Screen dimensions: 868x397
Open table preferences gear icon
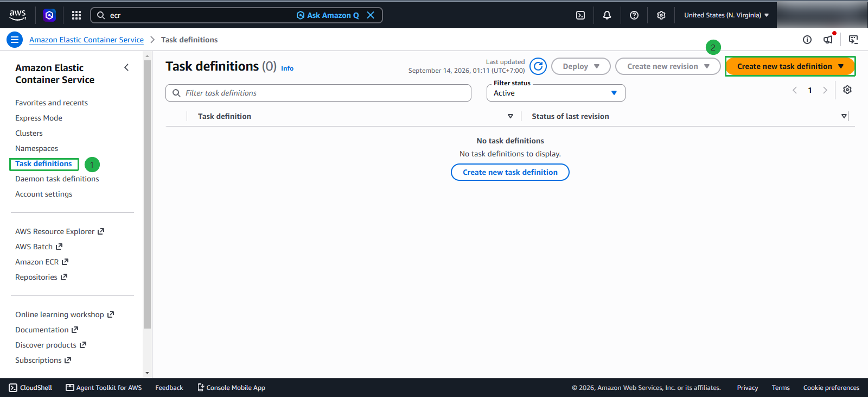(847, 90)
